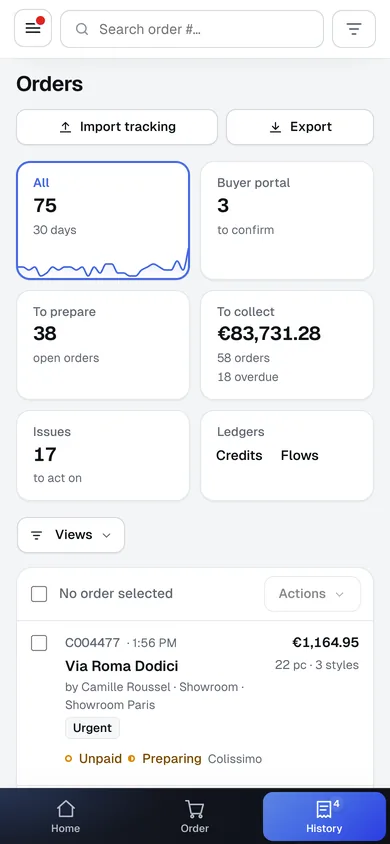This screenshot has width=390, height=844.
Task: Click the Import tracking button
Action: tap(117, 127)
